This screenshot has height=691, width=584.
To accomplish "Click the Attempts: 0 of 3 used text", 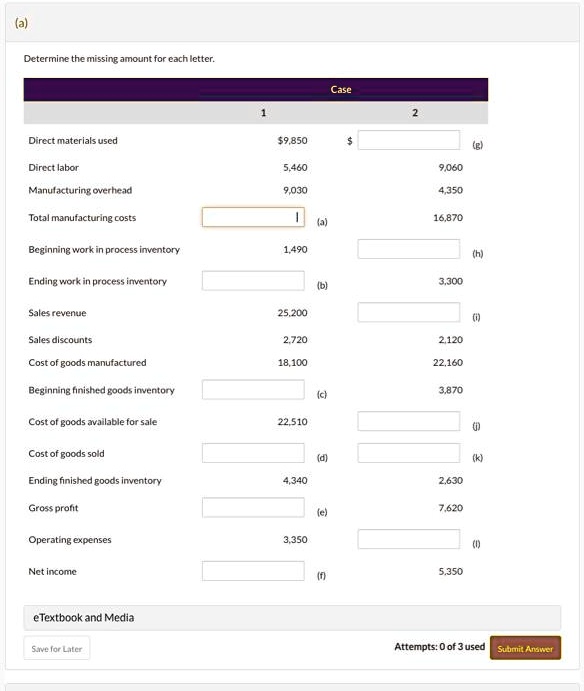I will [x=439, y=646].
